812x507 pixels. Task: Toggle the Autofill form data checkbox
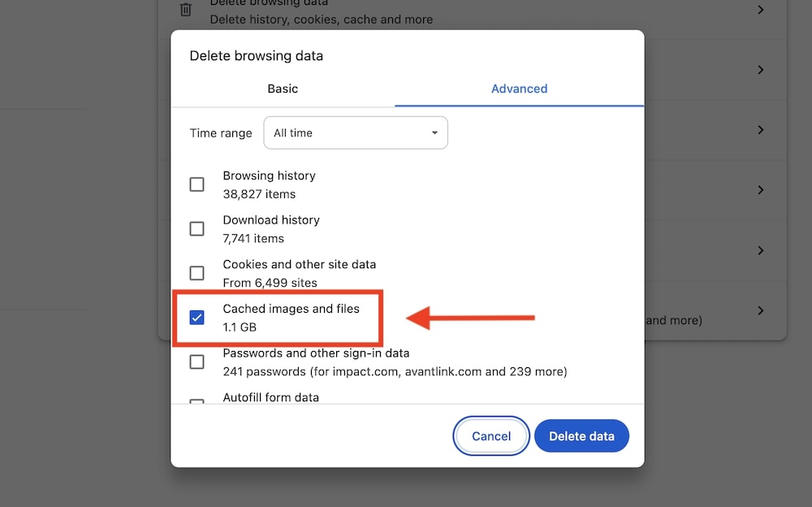[197, 402]
